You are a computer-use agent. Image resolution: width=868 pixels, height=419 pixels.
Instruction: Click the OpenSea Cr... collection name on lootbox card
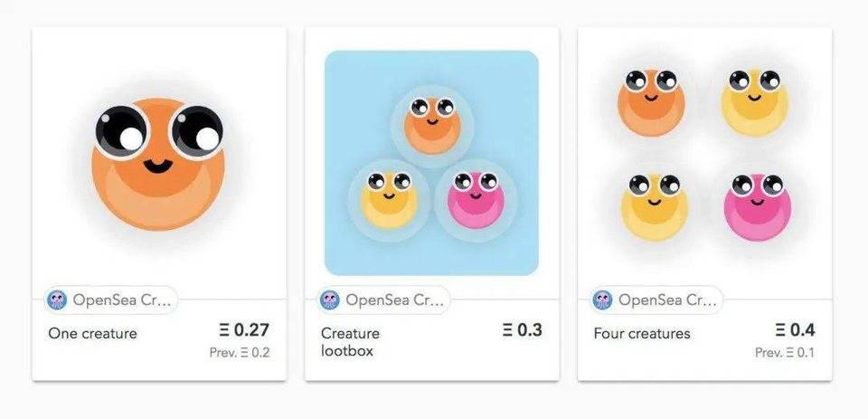pos(396,300)
